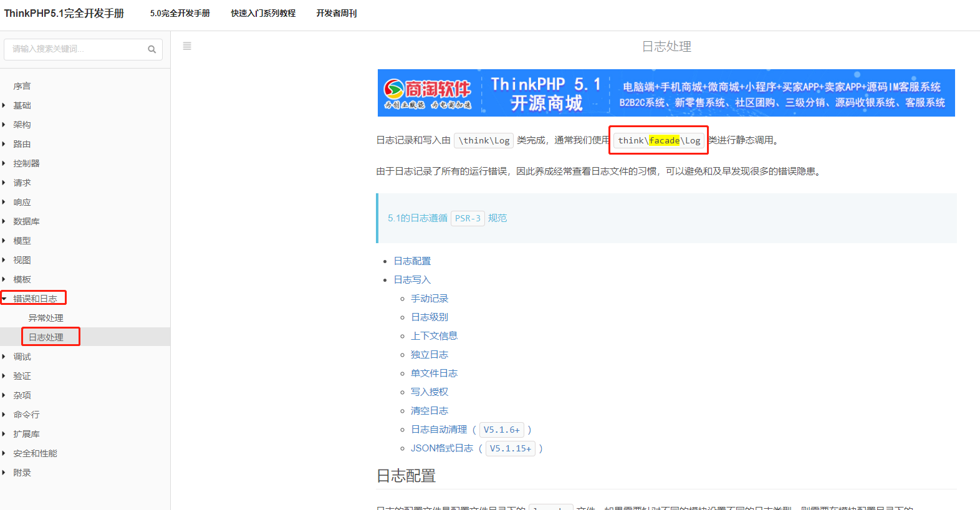Jump to the 清空日志 section link
This screenshot has height=510, width=980.
430,410
